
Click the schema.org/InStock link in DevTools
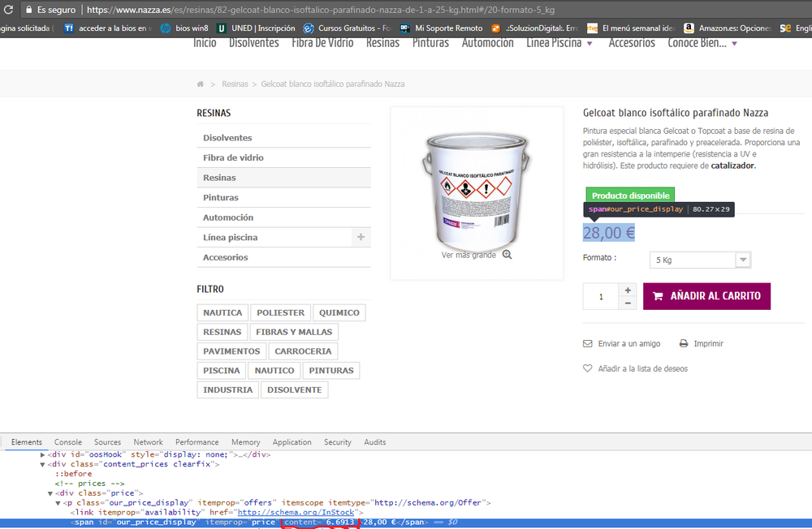(x=296, y=513)
